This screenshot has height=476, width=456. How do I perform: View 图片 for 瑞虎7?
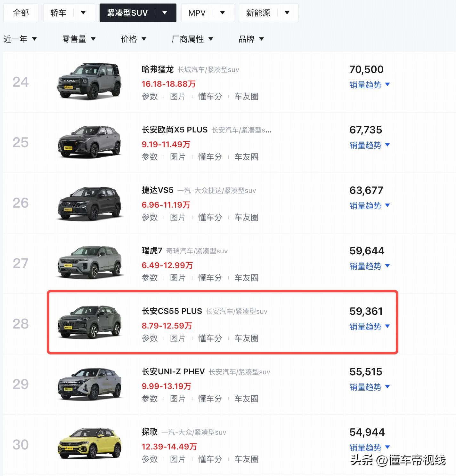tap(178, 278)
